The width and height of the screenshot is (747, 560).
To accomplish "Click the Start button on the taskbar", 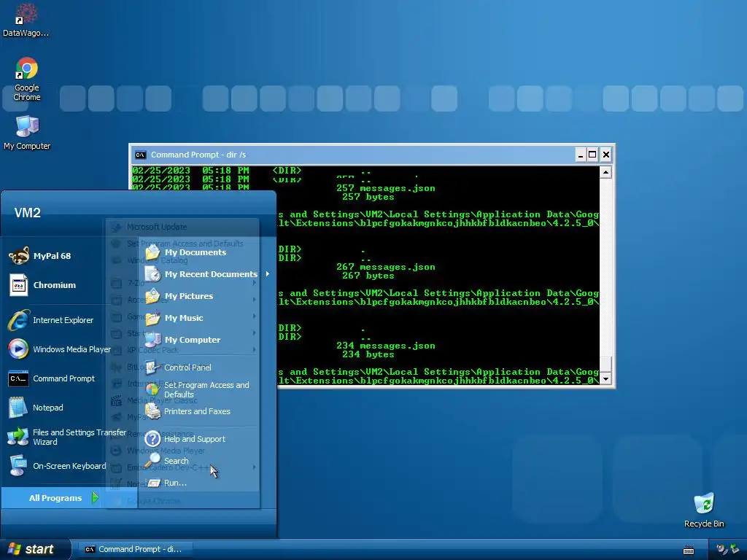I will click(x=35, y=549).
